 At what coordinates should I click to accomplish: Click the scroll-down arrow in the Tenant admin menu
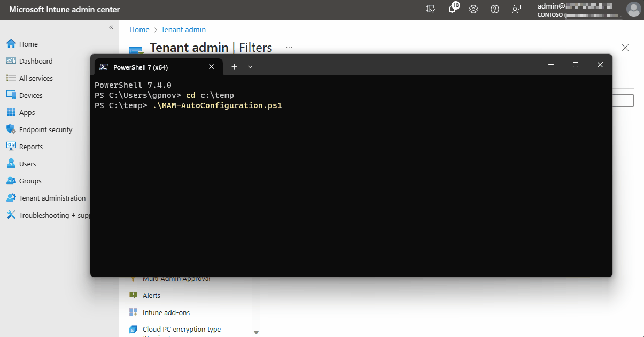257,332
